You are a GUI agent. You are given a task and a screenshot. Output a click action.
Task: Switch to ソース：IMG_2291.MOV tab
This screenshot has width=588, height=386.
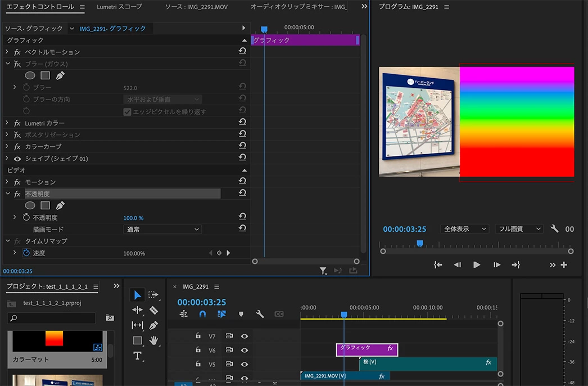tap(196, 7)
